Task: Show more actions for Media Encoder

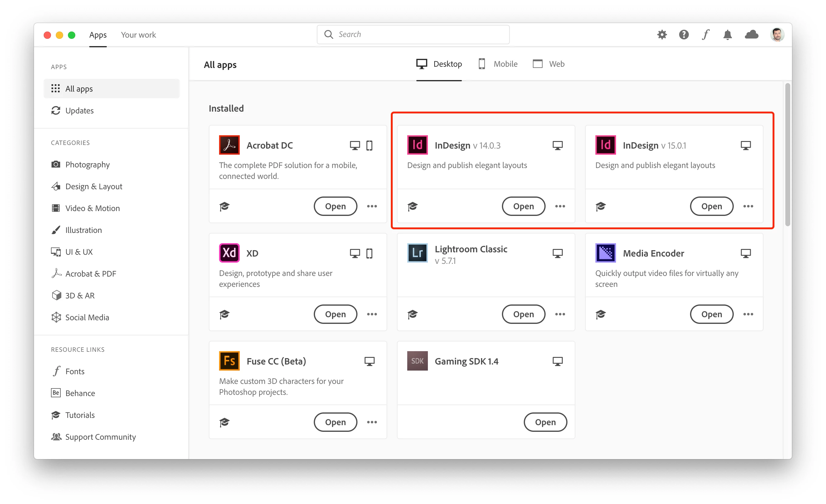Action: point(748,314)
